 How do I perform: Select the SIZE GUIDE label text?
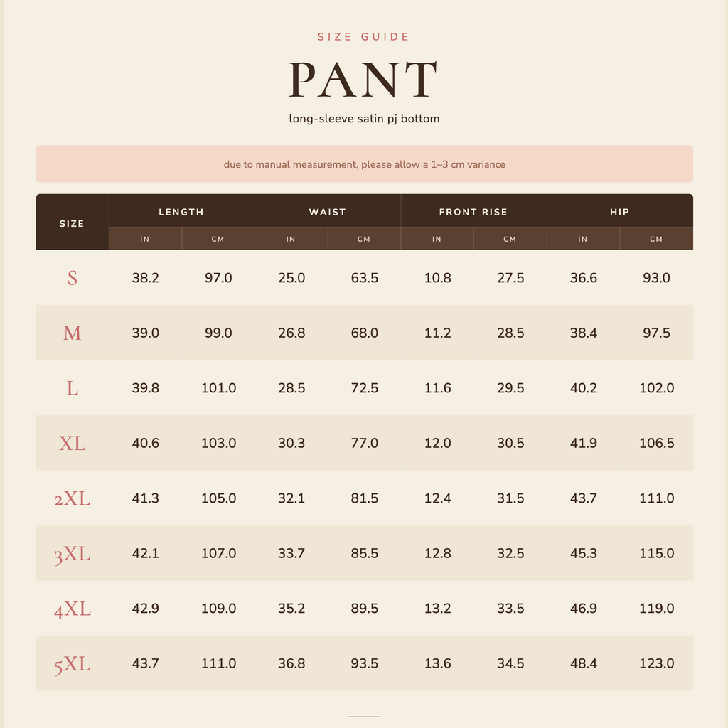point(363,37)
